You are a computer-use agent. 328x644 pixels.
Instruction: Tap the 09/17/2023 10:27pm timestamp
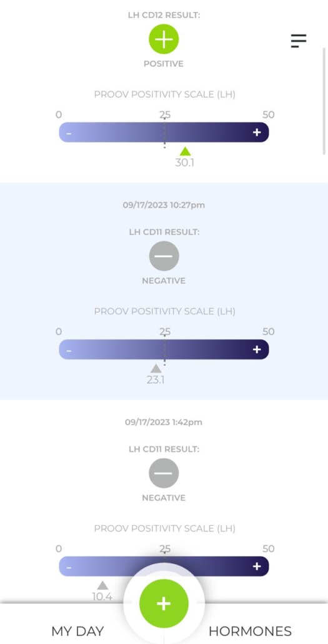[164, 204]
